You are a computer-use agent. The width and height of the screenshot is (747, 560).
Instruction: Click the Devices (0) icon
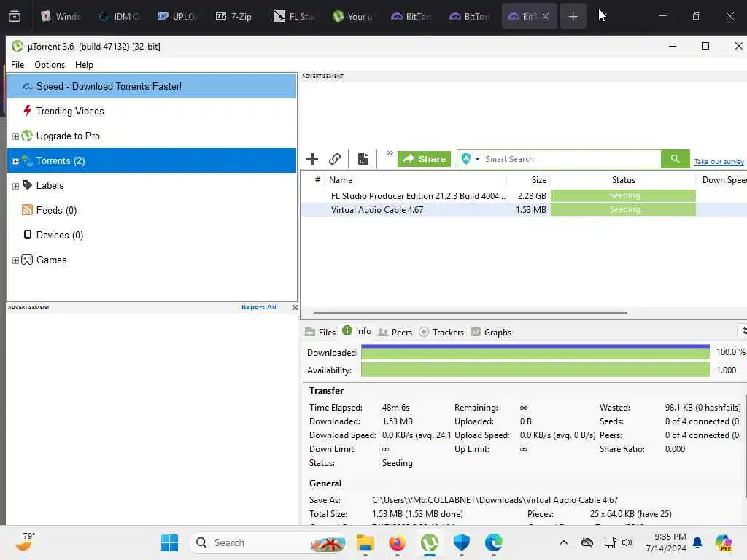pos(28,235)
